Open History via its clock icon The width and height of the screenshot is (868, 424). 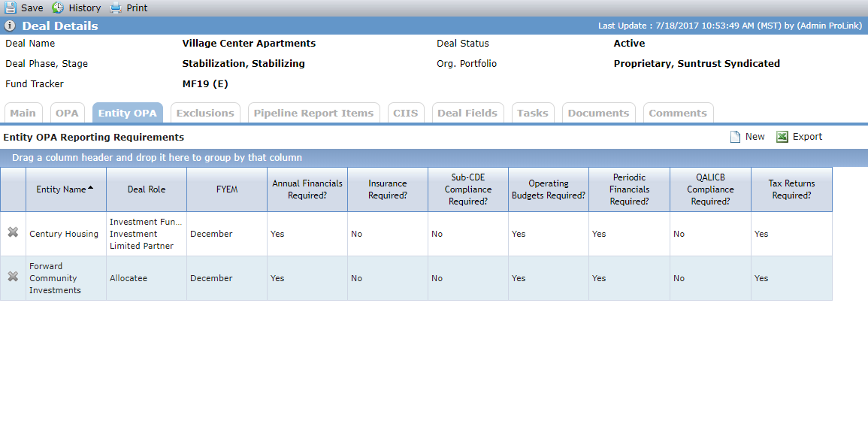pos(58,8)
